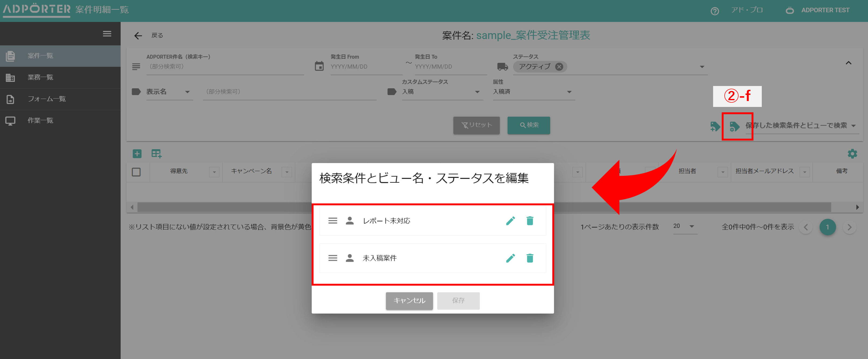Click page 1 pagination button
Image resolution: width=868 pixels, height=359 pixels.
[x=827, y=227]
